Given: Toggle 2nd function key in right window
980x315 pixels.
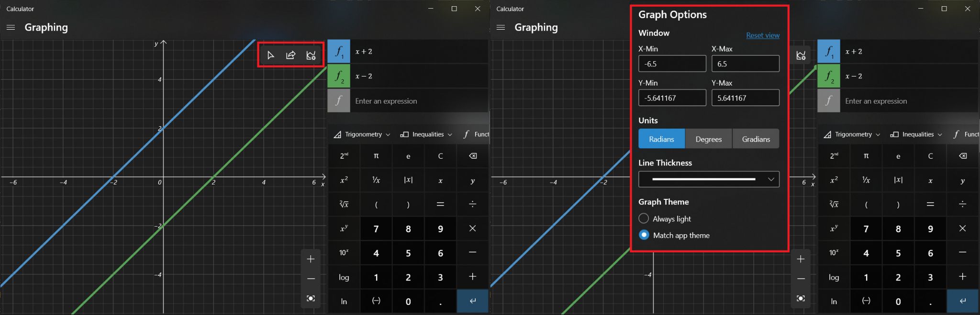Looking at the screenshot, I should pos(834,156).
